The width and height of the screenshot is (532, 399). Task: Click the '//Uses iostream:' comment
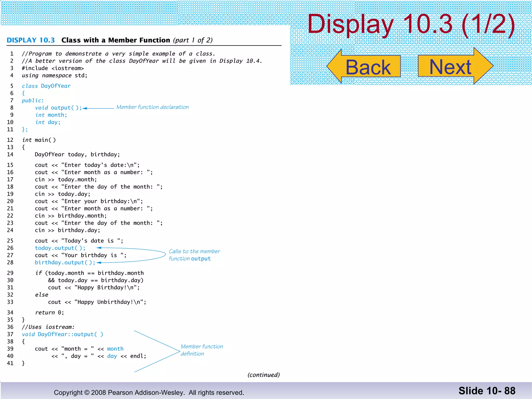pyautogui.click(x=48, y=327)
